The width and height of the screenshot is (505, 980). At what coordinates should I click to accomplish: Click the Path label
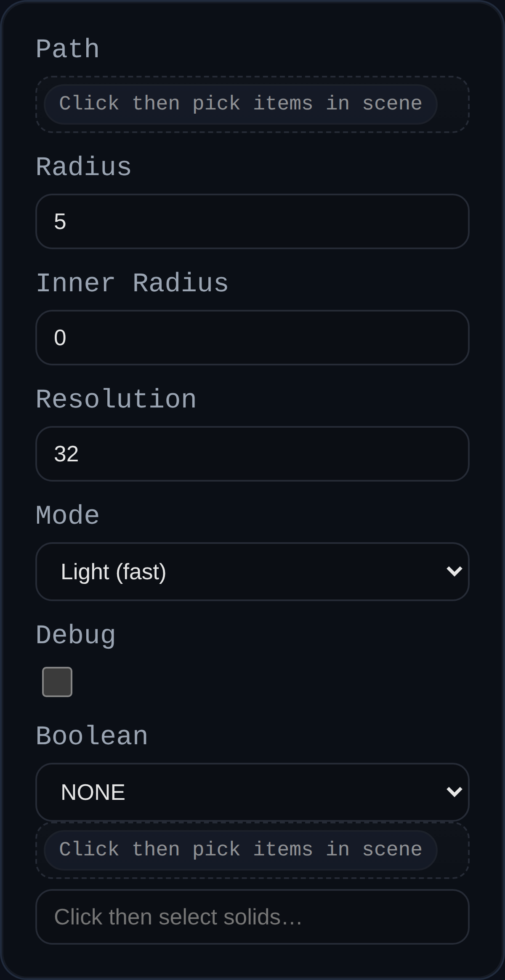[67, 48]
